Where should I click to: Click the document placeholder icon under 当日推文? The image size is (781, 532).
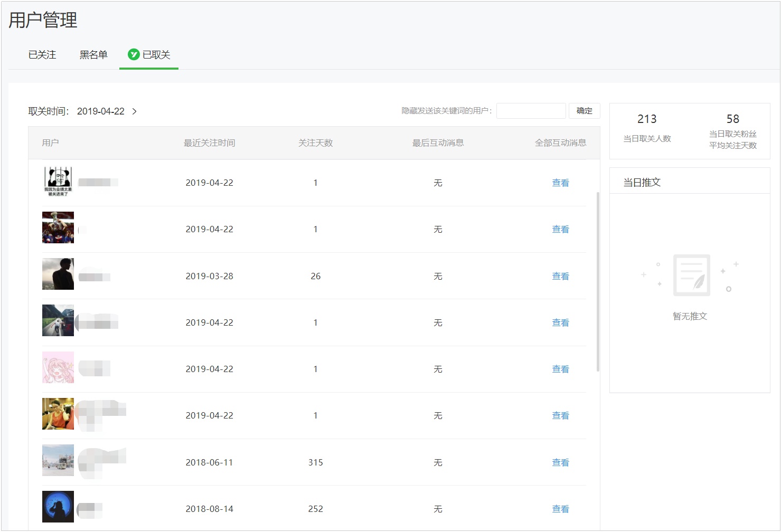(691, 274)
